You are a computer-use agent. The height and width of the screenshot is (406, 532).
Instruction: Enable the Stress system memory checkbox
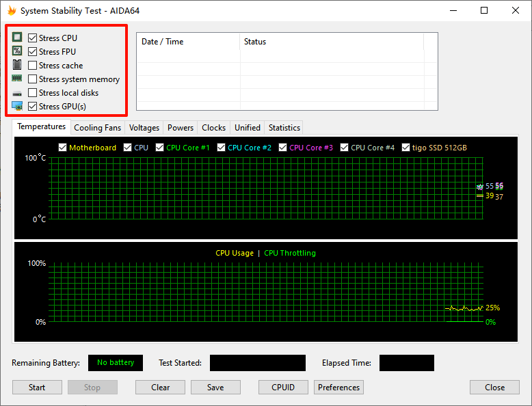pyautogui.click(x=32, y=79)
